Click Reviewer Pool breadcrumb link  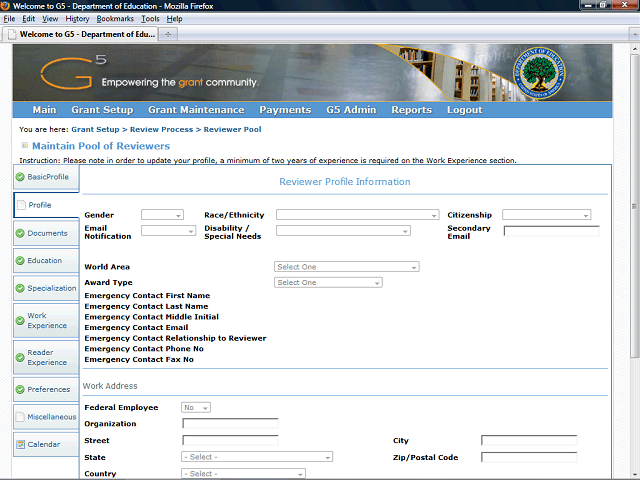click(232, 129)
